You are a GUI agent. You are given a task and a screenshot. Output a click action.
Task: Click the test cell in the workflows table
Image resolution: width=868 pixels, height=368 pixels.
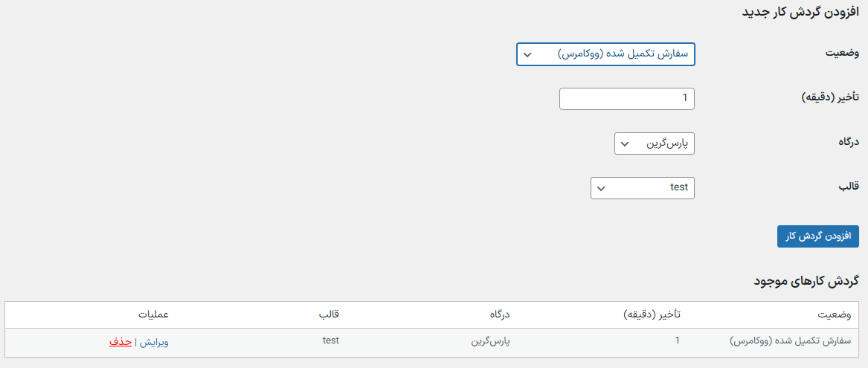point(330,340)
